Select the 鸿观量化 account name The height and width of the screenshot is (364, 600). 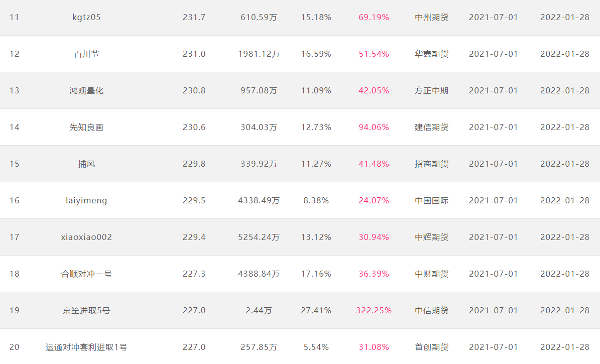[x=86, y=91]
